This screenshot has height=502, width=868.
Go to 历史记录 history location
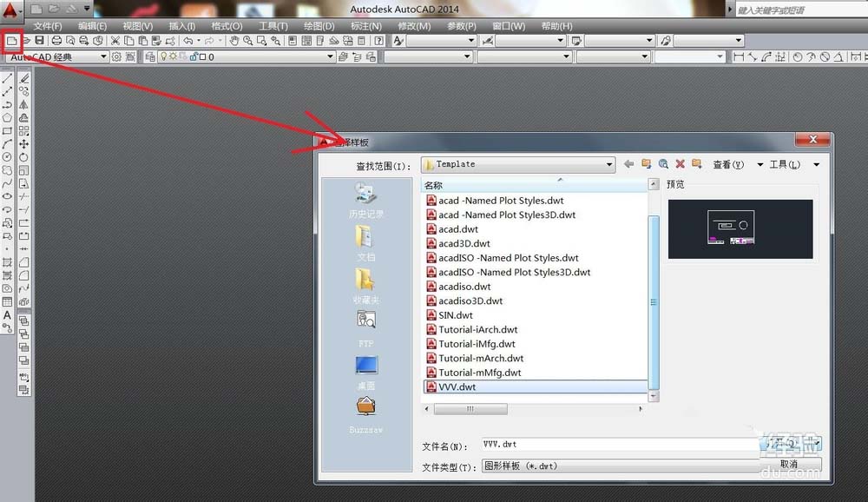pyautogui.click(x=366, y=200)
